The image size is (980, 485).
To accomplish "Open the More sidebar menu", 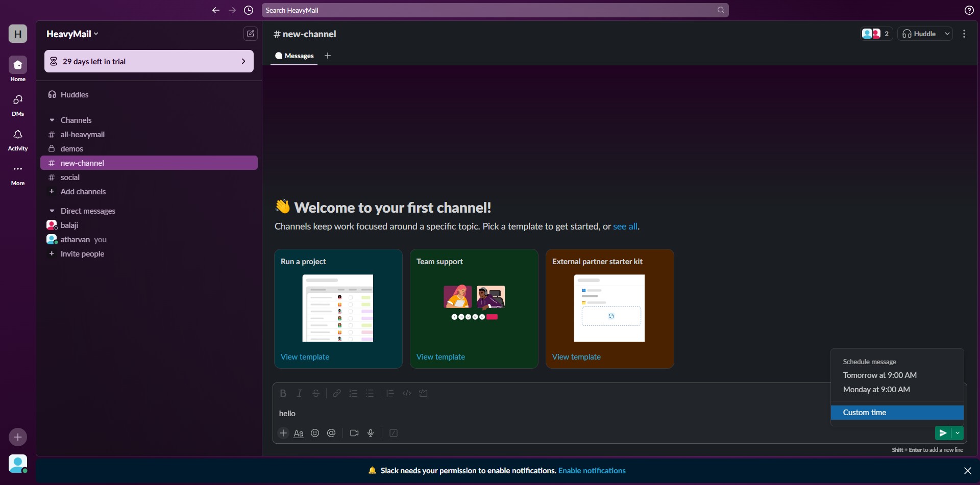I will point(18,174).
